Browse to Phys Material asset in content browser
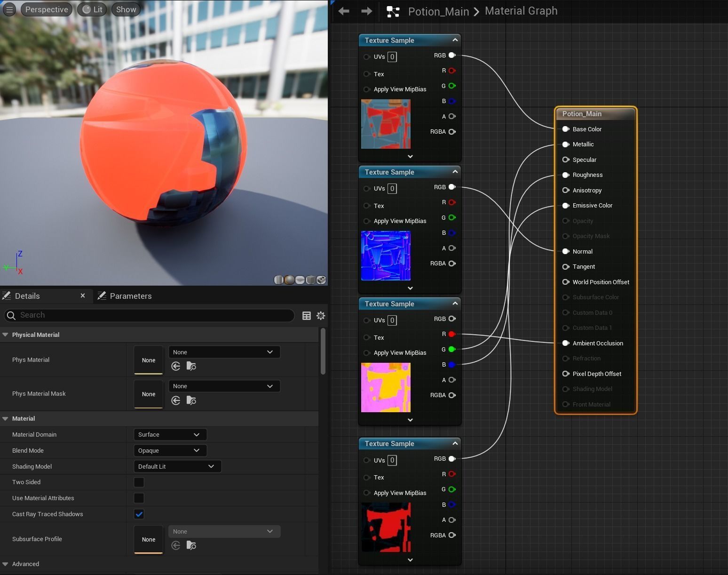 coord(191,366)
